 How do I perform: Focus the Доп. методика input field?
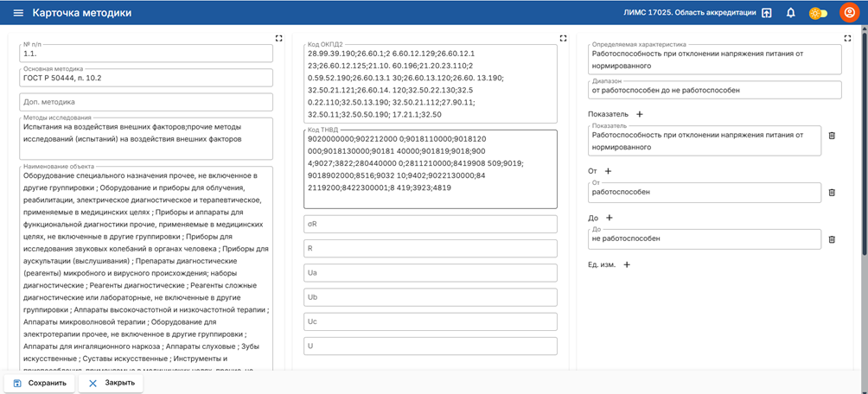[145, 101]
